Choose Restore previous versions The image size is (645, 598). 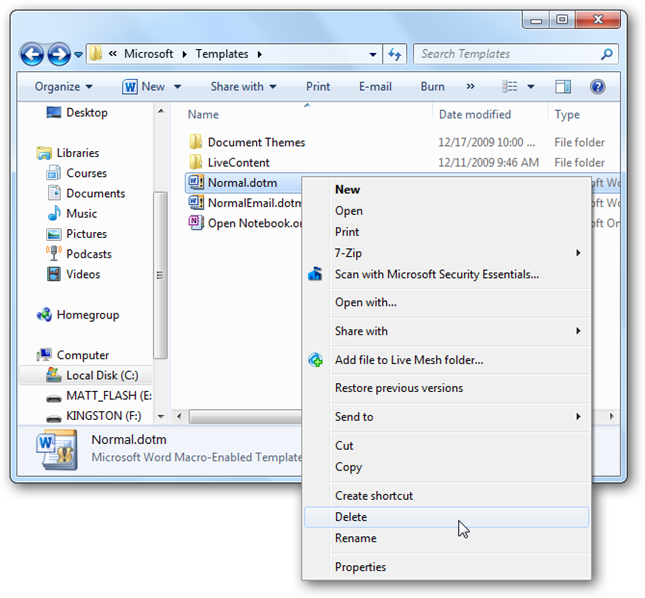click(446, 388)
